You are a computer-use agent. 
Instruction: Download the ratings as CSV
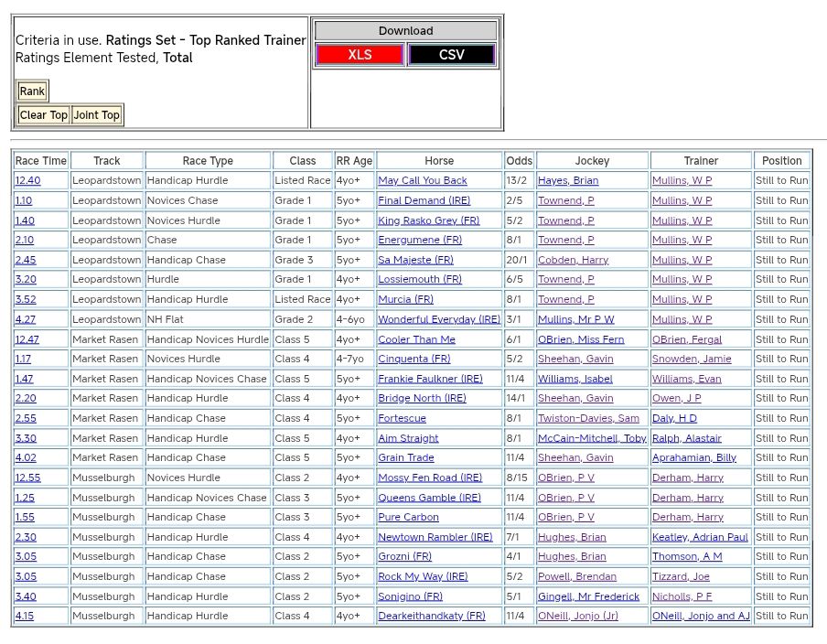451,55
